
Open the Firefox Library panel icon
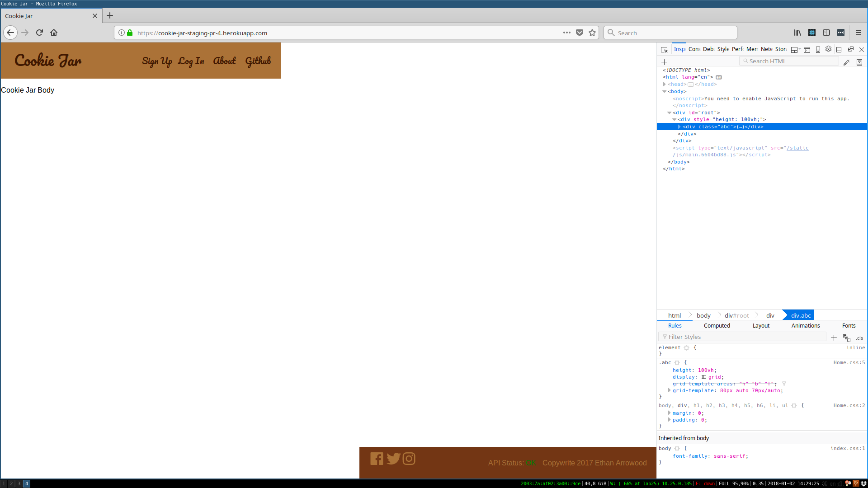[797, 33]
